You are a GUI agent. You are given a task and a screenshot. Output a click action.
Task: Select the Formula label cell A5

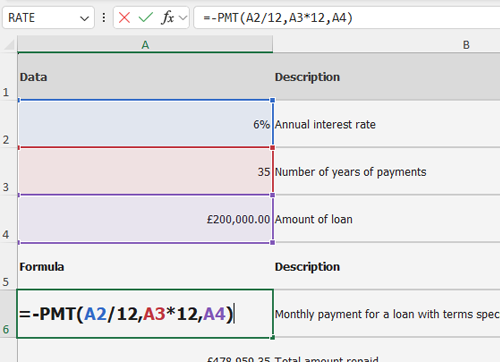point(145,266)
